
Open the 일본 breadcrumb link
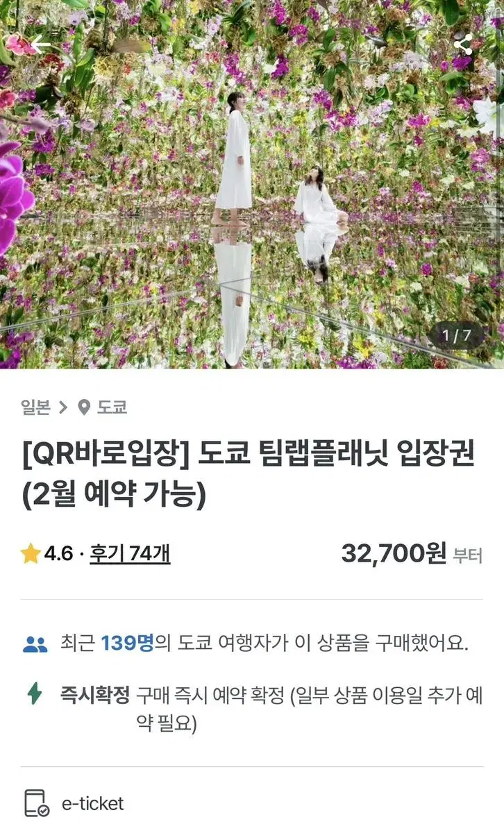tap(35, 407)
